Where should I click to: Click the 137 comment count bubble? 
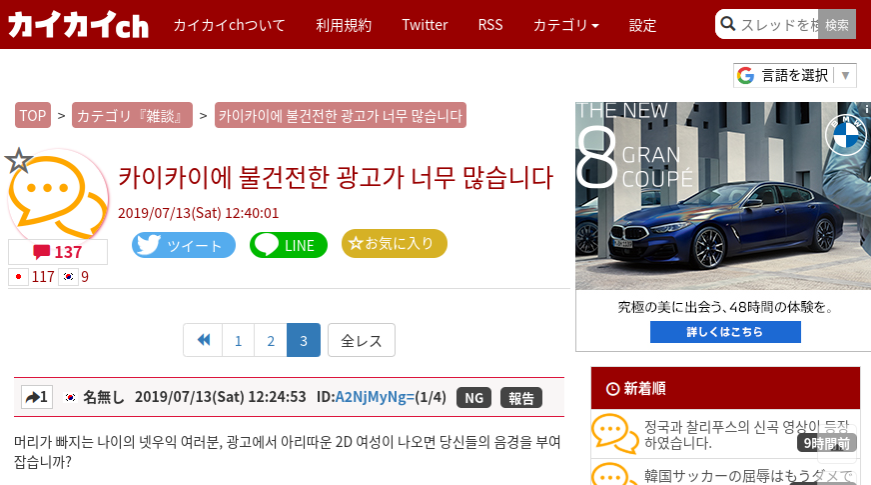pos(58,252)
